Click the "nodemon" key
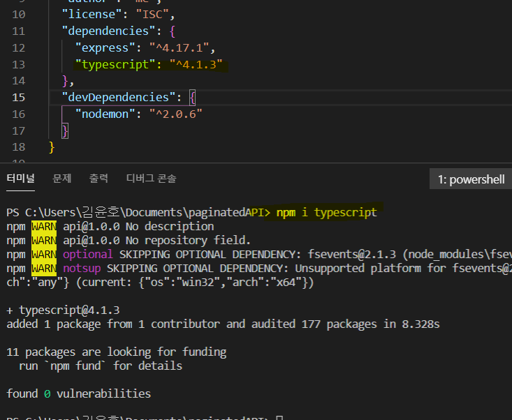 click(105, 114)
